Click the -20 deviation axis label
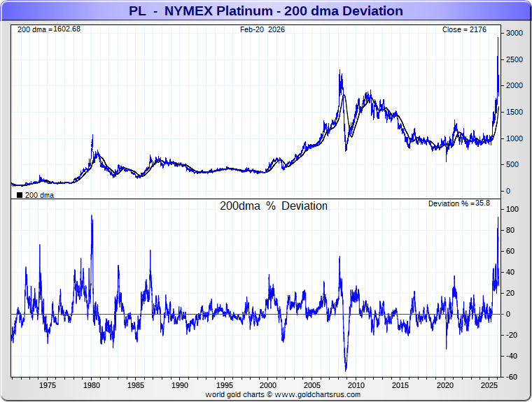Viewport: 532px width, 402px height. coord(511,335)
